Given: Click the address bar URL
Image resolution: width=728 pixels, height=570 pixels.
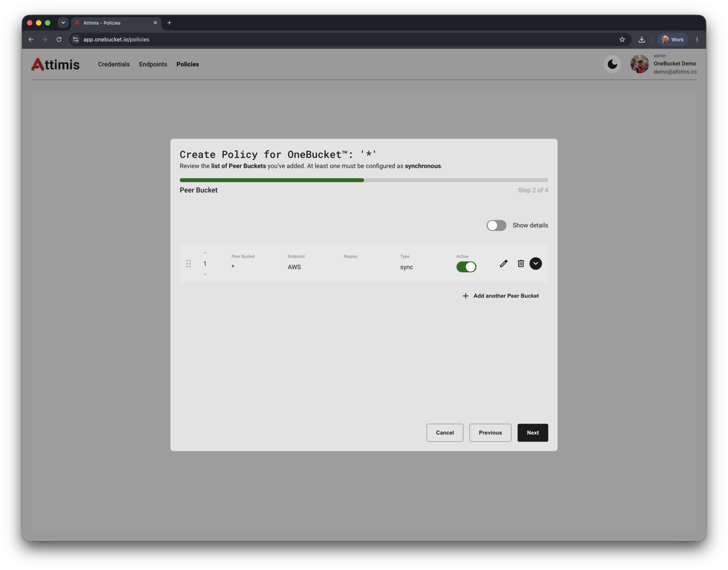Looking at the screenshot, I should [x=116, y=40].
